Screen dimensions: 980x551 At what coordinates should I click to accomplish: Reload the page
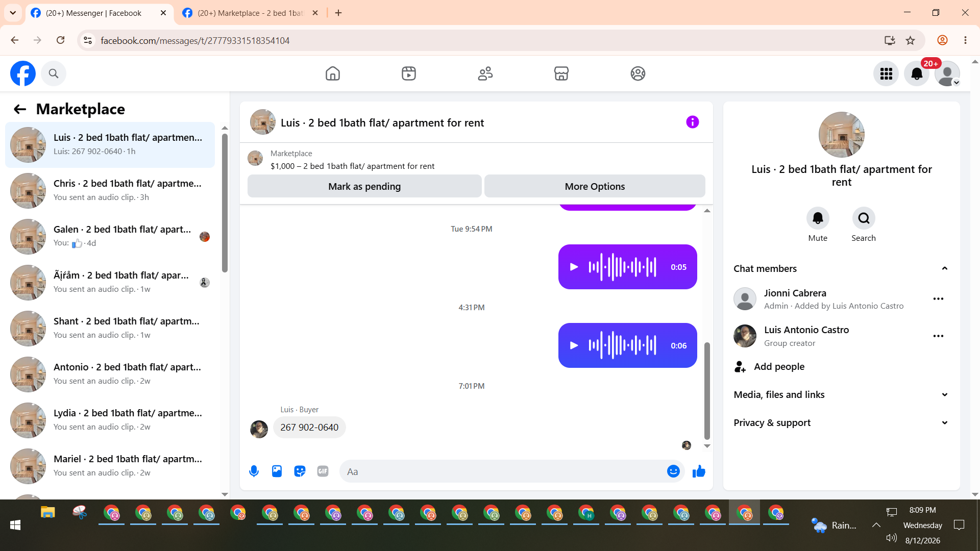coord(60,40)
